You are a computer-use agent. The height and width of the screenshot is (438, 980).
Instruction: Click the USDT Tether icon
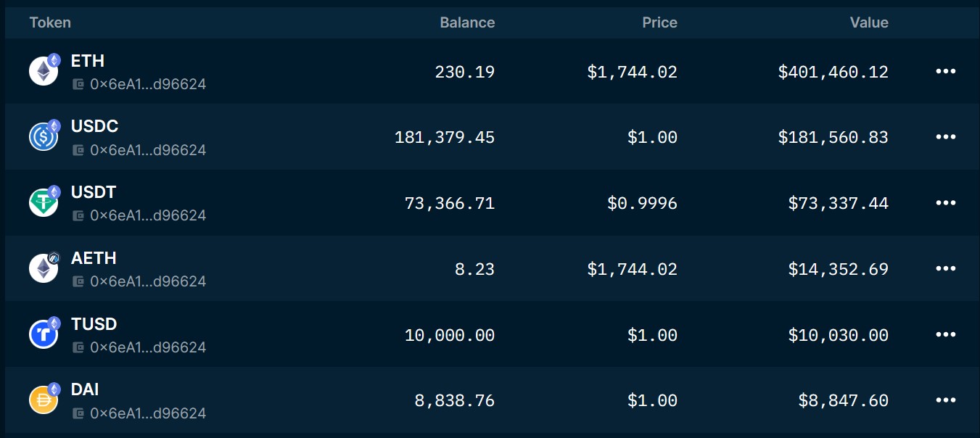[43, 202]
